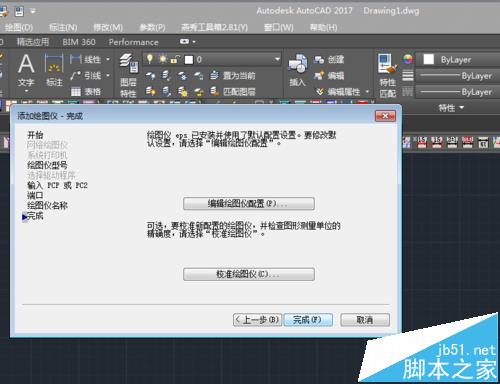The image size is (500, 384).
Task: Click the save icon in the quick access toolbar
Action: click(x=19, y=11)
